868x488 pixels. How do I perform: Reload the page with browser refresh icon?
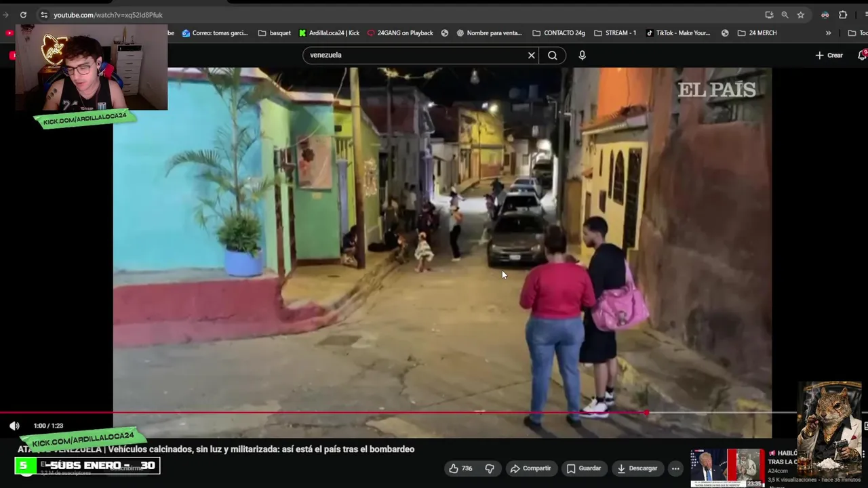[23, 15]
